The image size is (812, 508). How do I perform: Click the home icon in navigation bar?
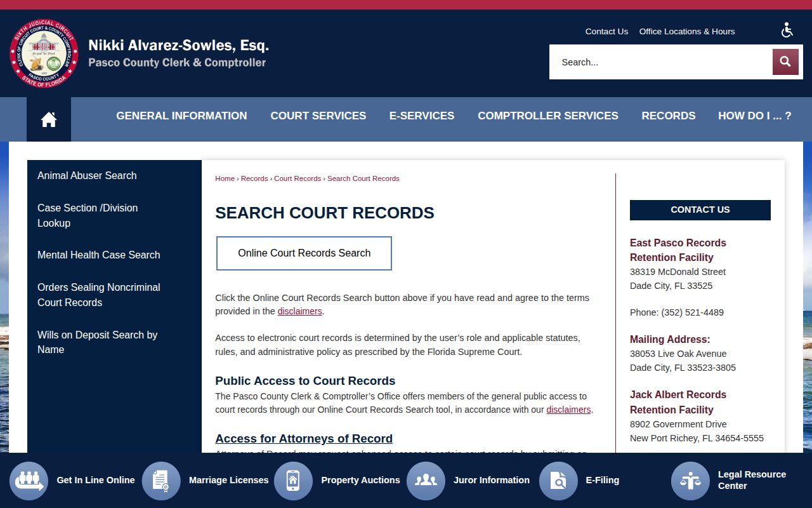pos(49,119)
